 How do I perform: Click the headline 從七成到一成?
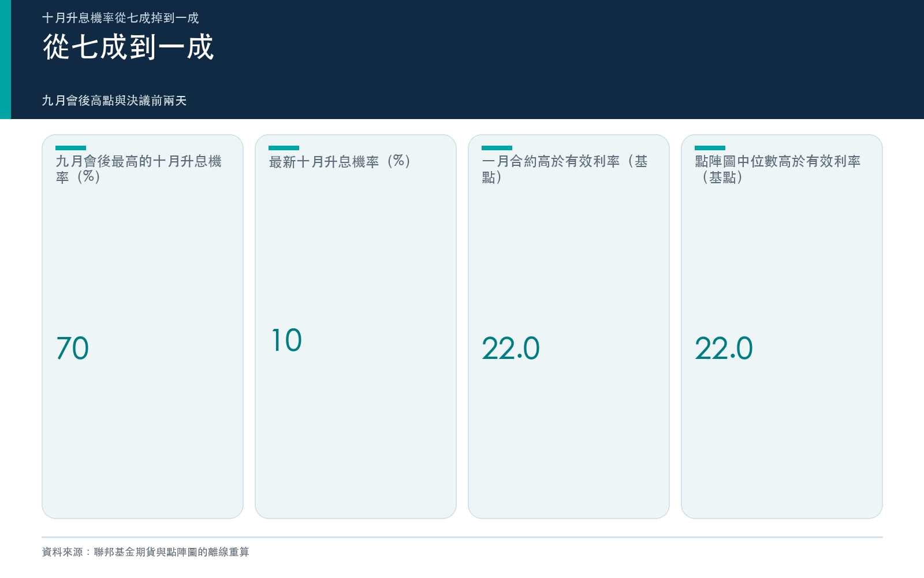pyautogui.click(x=128, y=47)
